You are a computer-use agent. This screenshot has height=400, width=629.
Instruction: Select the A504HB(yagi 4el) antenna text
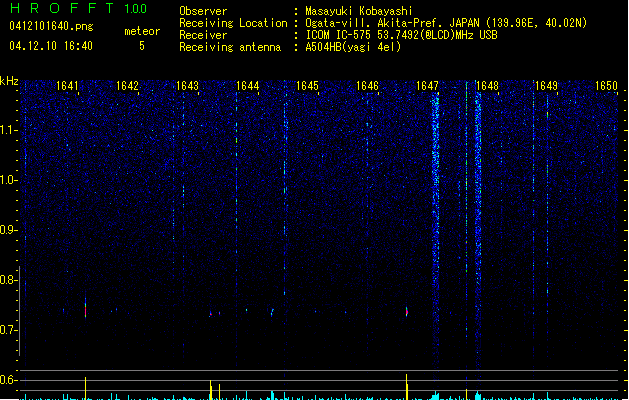click(x=353, y=47)
